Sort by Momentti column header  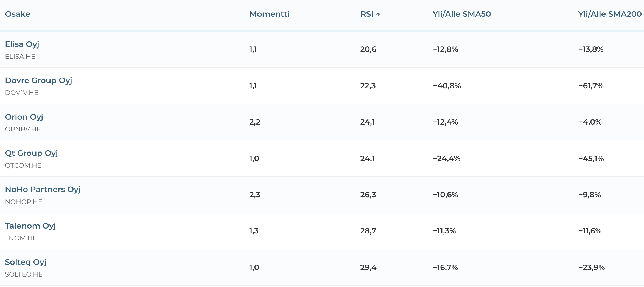(x=269, y=14)
